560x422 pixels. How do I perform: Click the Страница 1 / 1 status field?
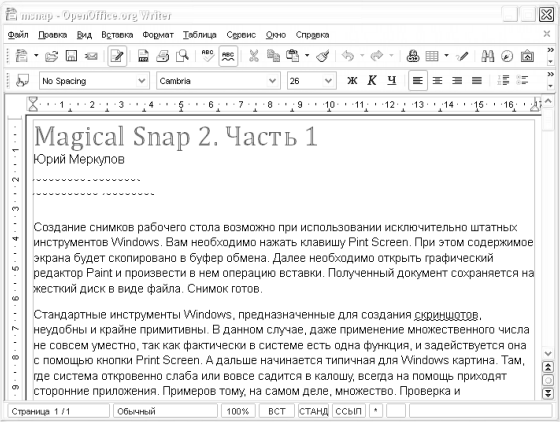(59, 411)
